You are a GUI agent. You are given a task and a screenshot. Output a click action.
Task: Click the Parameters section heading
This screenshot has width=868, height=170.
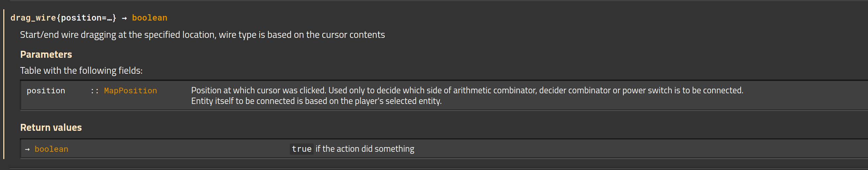46,54
